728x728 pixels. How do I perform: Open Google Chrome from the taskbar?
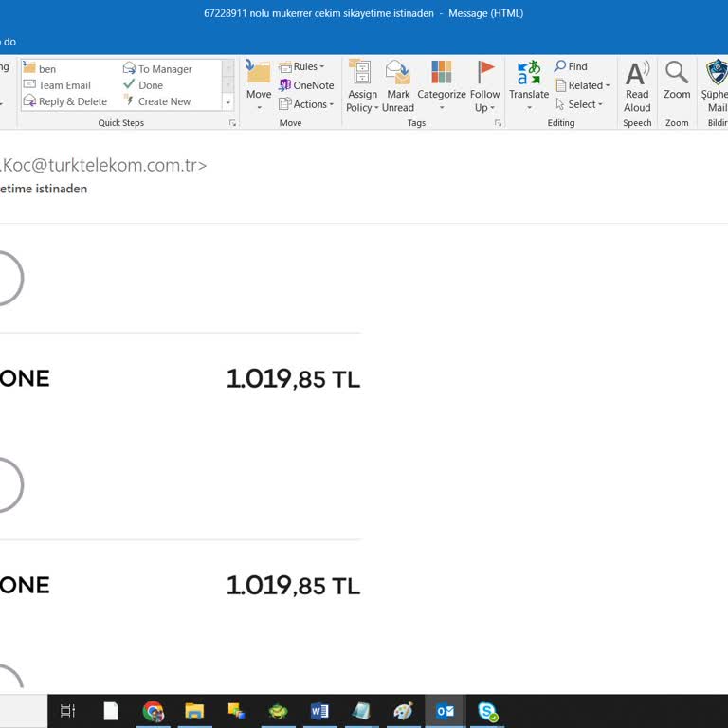point(153,711)
